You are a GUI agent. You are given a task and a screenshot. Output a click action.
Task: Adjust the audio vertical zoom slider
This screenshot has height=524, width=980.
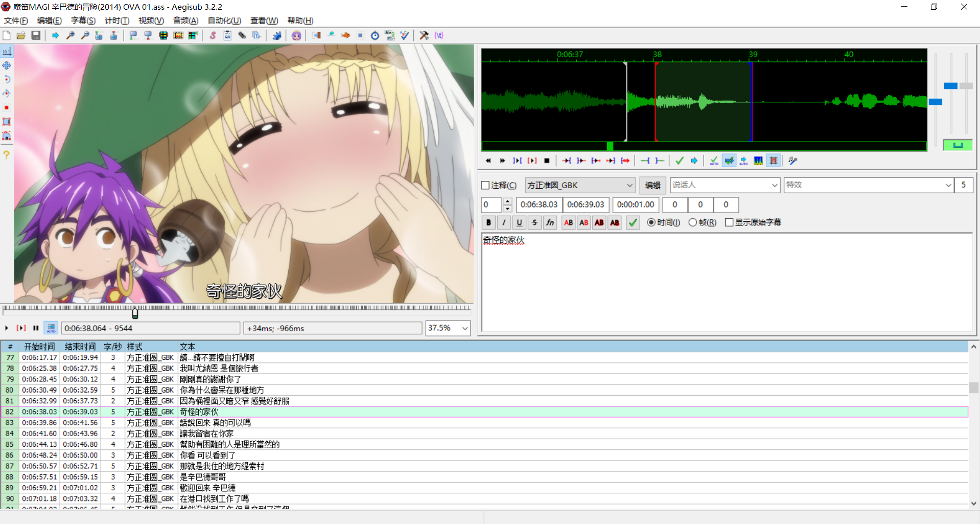[950, 86]
